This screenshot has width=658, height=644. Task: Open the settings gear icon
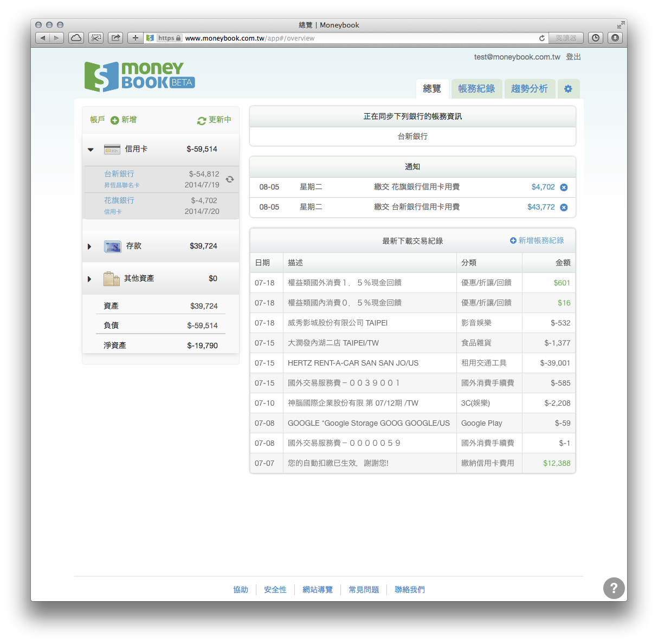point(568,88)
